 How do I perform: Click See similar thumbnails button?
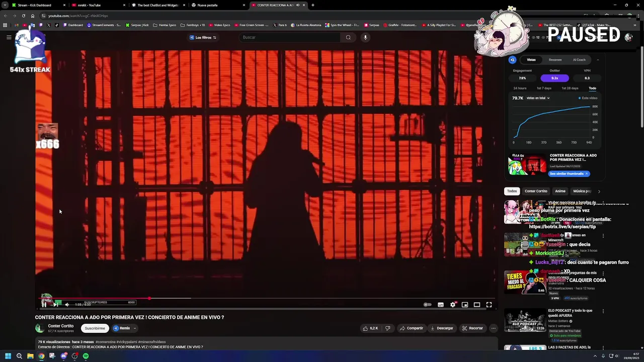[x=569, y=173]
